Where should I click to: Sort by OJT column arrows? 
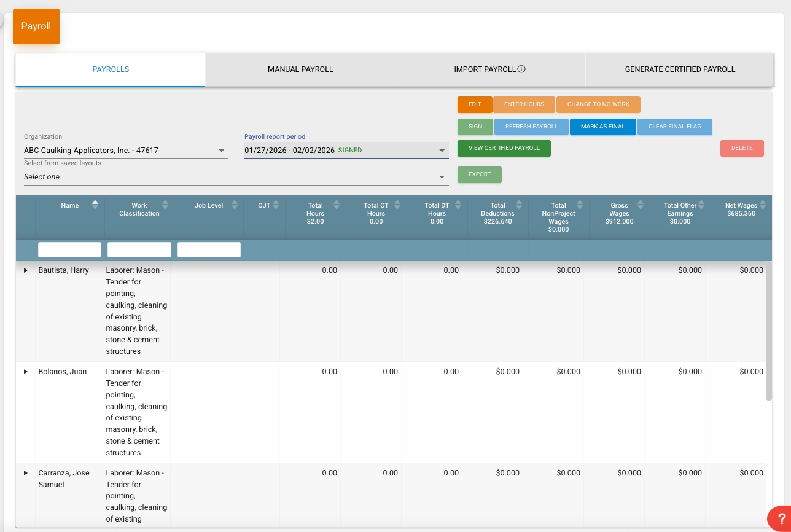pos(276,205)
